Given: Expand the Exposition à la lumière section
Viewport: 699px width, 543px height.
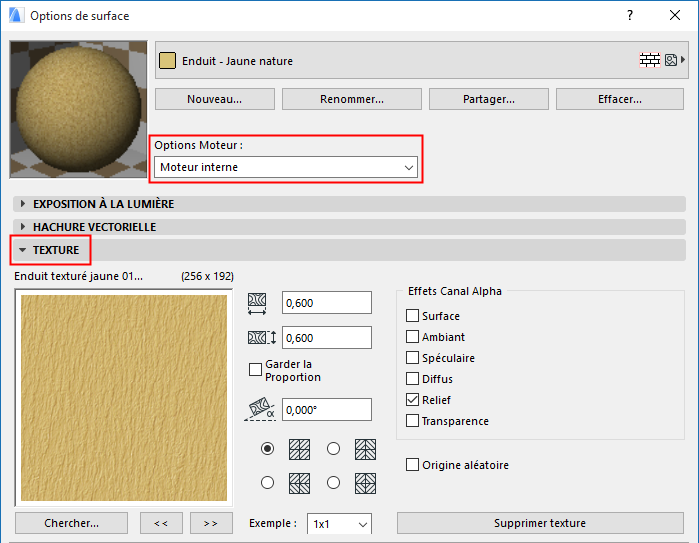Looking at the screenshot, I should point(349,204).
